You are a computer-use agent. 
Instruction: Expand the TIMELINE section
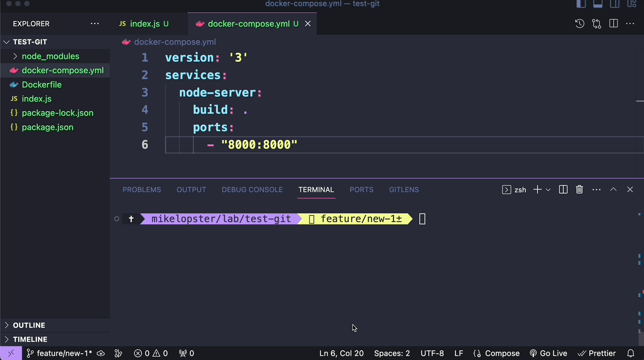coord(55,339)
